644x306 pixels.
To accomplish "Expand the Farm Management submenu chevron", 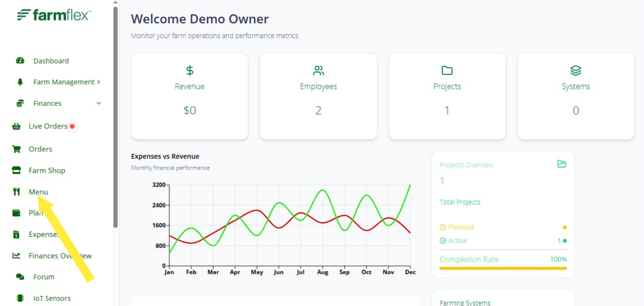I will [99, 82].
